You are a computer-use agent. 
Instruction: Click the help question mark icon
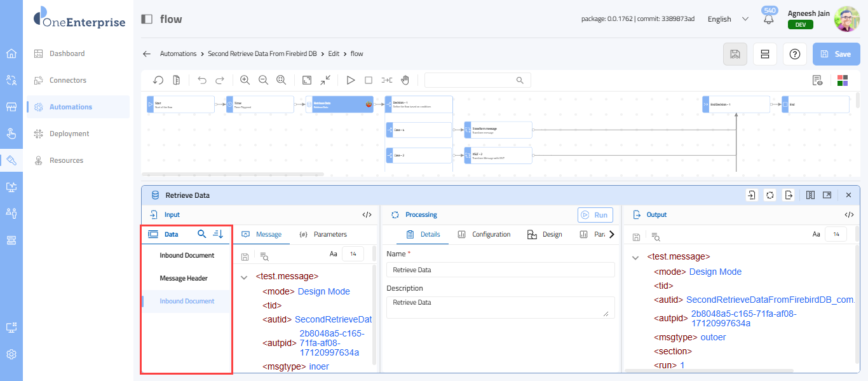pos(794,54)
